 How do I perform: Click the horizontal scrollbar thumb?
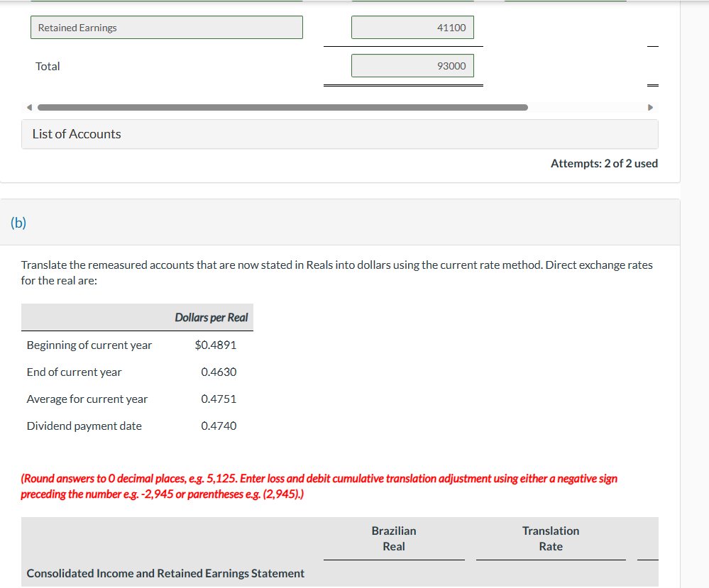tap(284, 107)
